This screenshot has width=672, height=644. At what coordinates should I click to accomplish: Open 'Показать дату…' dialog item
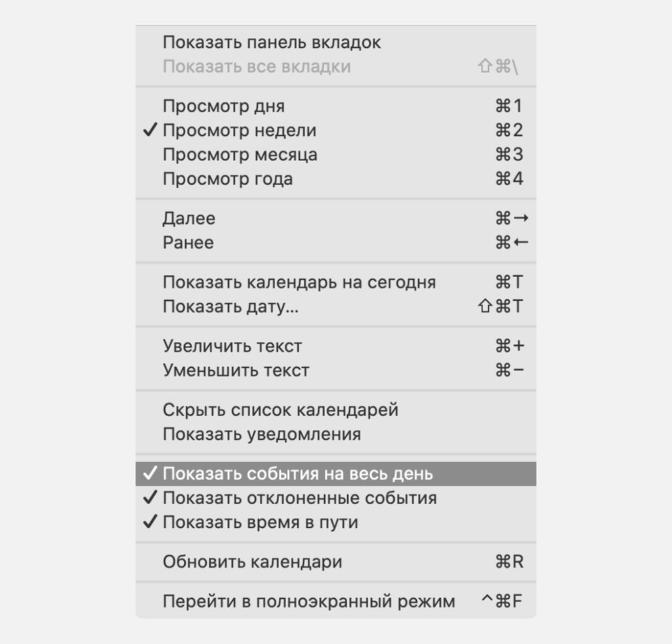click(230, 307)
